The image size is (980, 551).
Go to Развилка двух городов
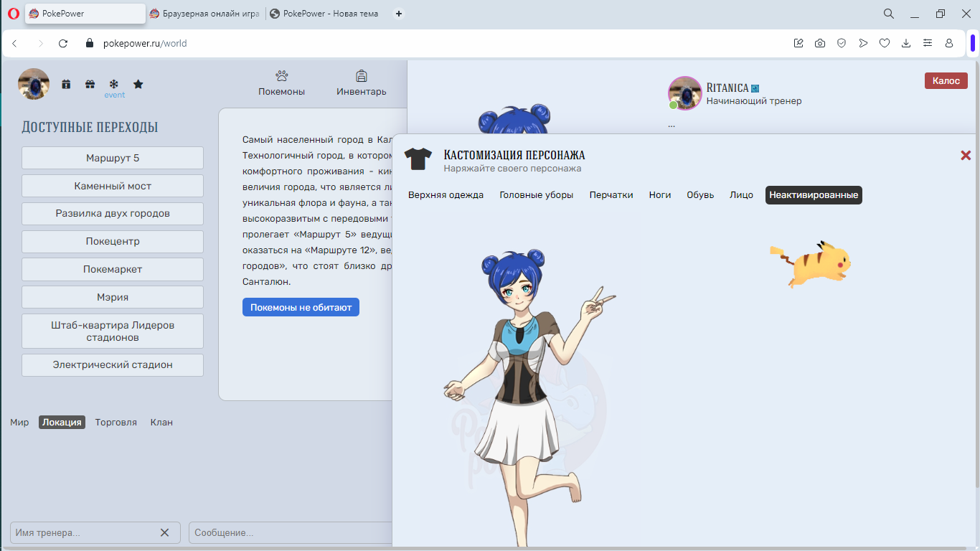[x=113, y=214]
